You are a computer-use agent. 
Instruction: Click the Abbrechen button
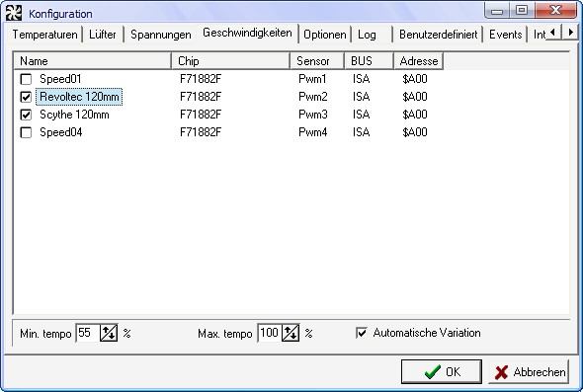[x=529, y=371]
